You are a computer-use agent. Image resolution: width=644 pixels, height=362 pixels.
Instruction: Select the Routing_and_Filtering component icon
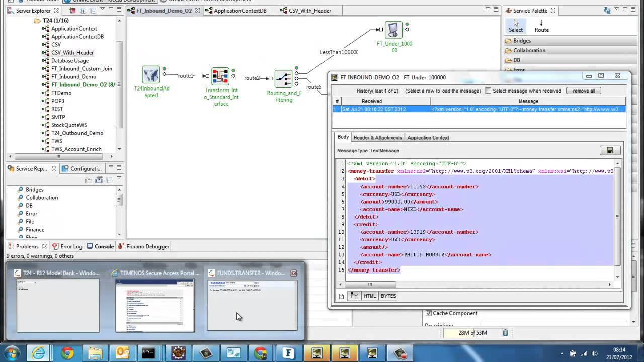pos(283,79)
